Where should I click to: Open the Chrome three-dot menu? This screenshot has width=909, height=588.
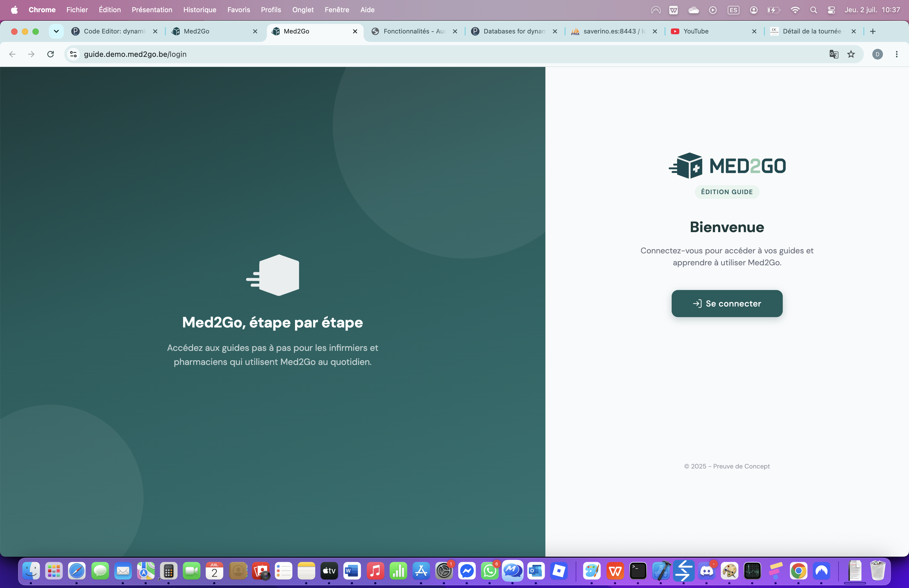897,54
